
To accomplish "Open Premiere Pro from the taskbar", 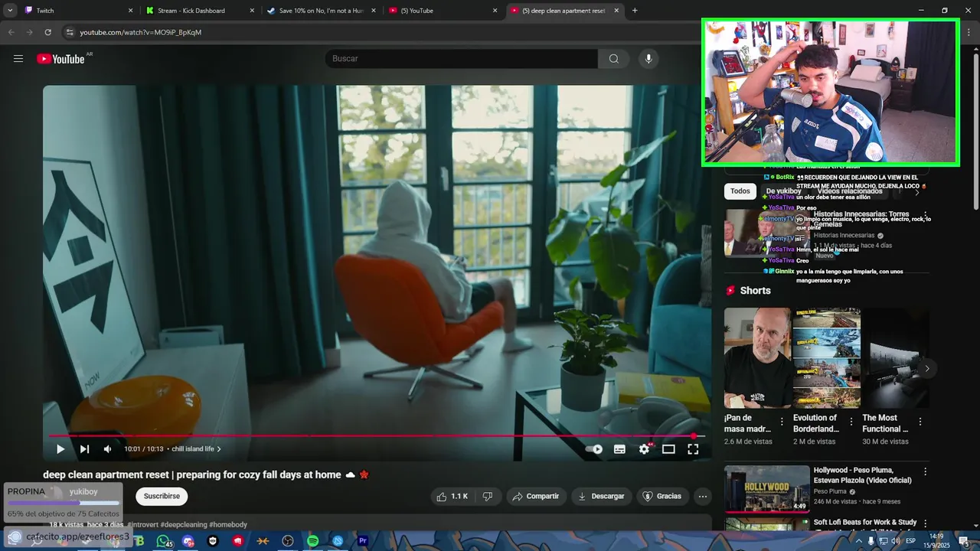I will coord(363,541).
